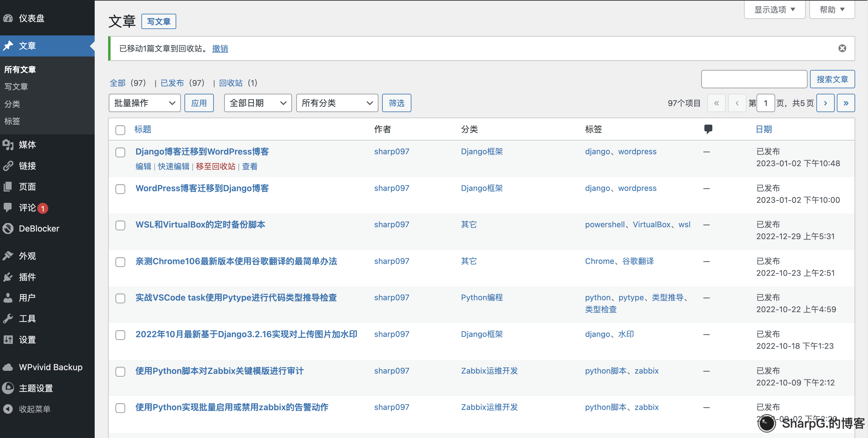
Task: Click the Media (媒体) sidebar icon
Action: [x=8, y=145]
